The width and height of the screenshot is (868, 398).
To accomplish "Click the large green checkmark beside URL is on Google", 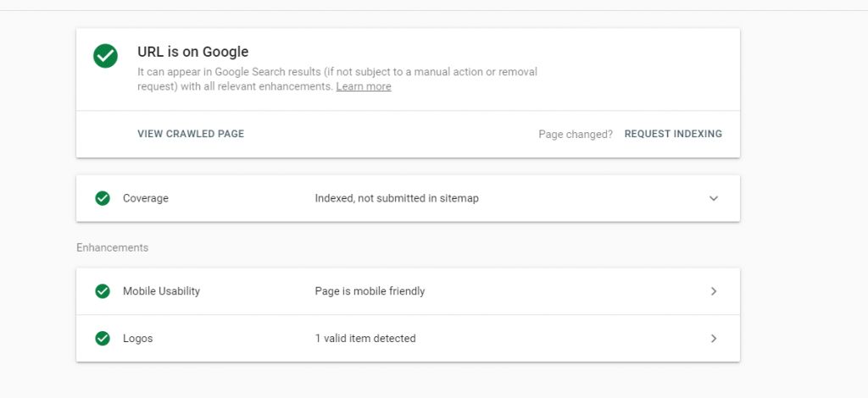I will pyautogui.click(x=105, y=56).
